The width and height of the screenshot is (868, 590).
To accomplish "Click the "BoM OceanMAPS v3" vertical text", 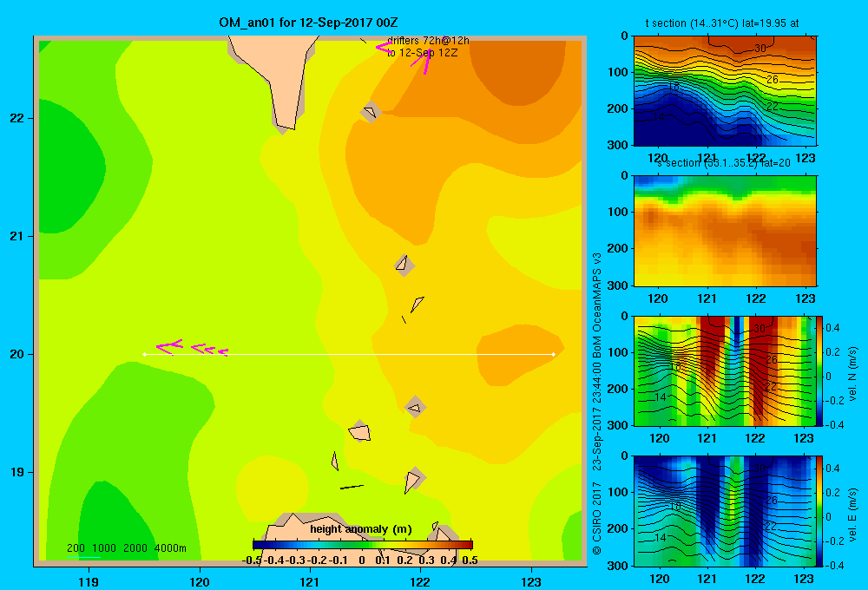I will pos(597,305).
